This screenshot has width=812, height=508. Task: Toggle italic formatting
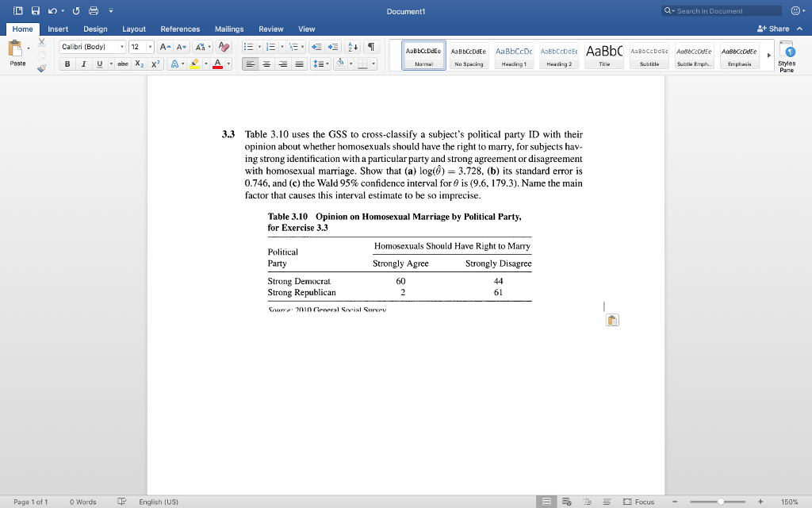point(83,63)
